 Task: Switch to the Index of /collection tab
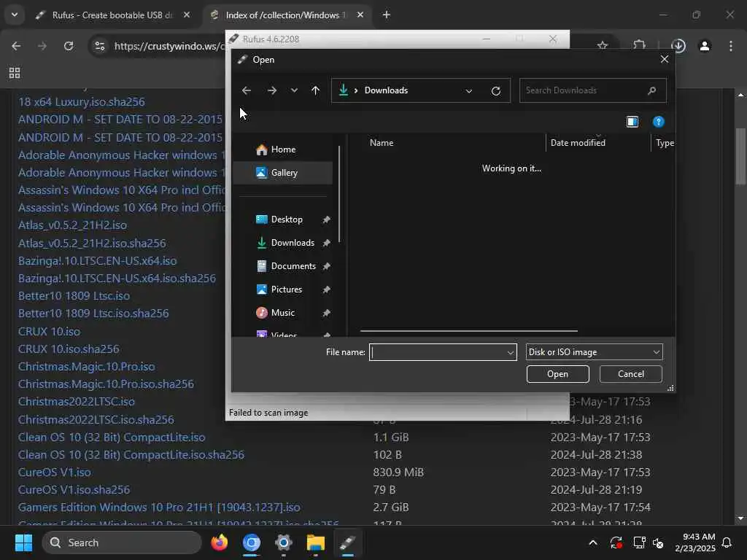tap(286, 15)
